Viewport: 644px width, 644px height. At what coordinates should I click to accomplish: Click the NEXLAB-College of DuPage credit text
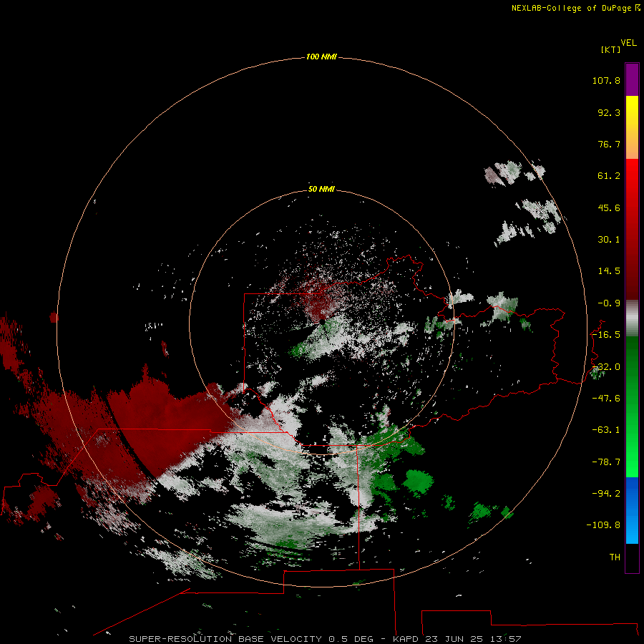(575, 8)
